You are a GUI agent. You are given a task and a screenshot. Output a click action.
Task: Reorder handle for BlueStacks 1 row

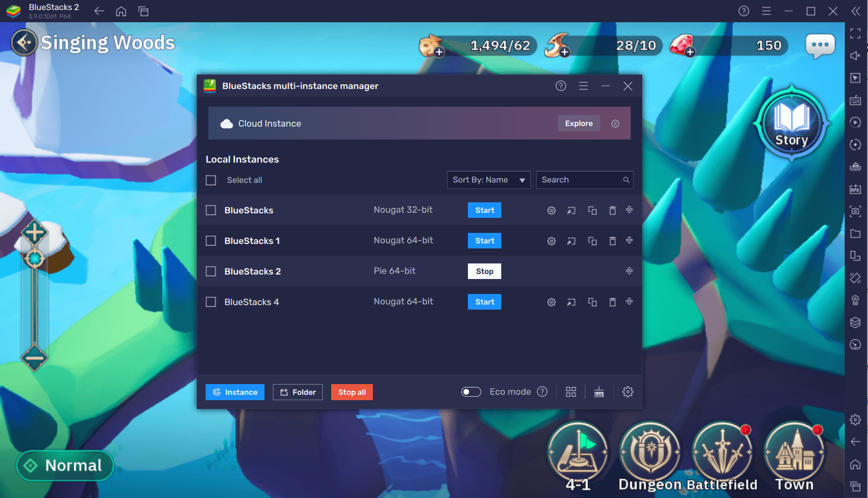[x=629, y=240]
